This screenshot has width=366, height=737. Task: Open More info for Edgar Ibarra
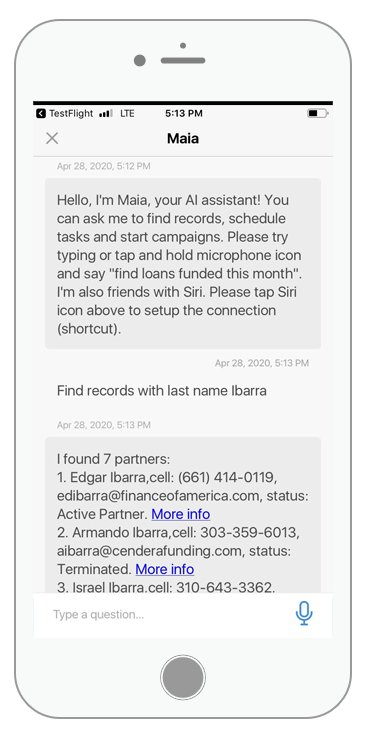[180, 514]
